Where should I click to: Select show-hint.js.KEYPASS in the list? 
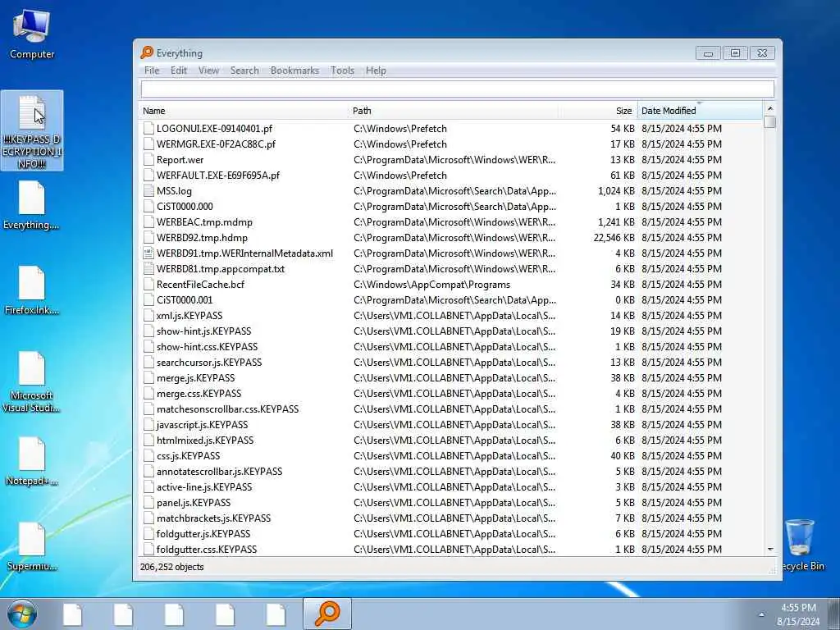pyautogui.click(x=203, y=331)
